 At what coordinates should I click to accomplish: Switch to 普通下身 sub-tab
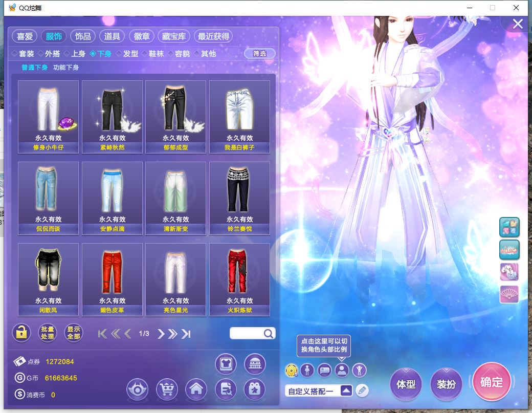34,67
